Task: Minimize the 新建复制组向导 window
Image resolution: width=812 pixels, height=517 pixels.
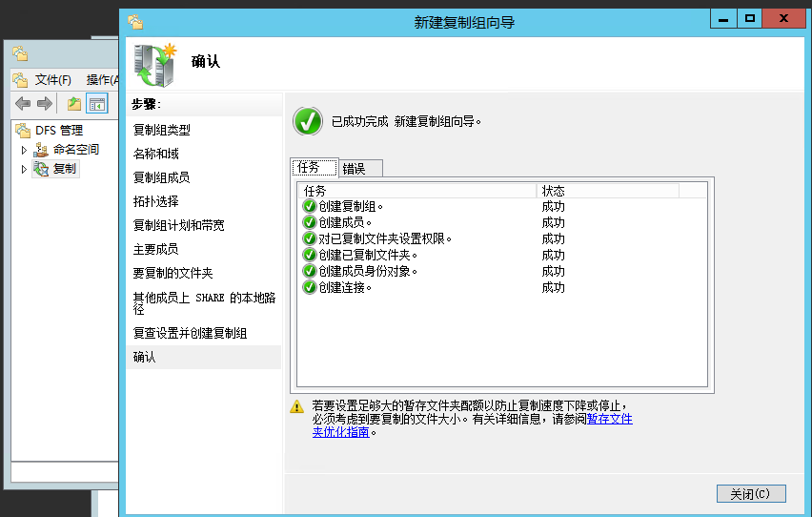Action: 723,19
